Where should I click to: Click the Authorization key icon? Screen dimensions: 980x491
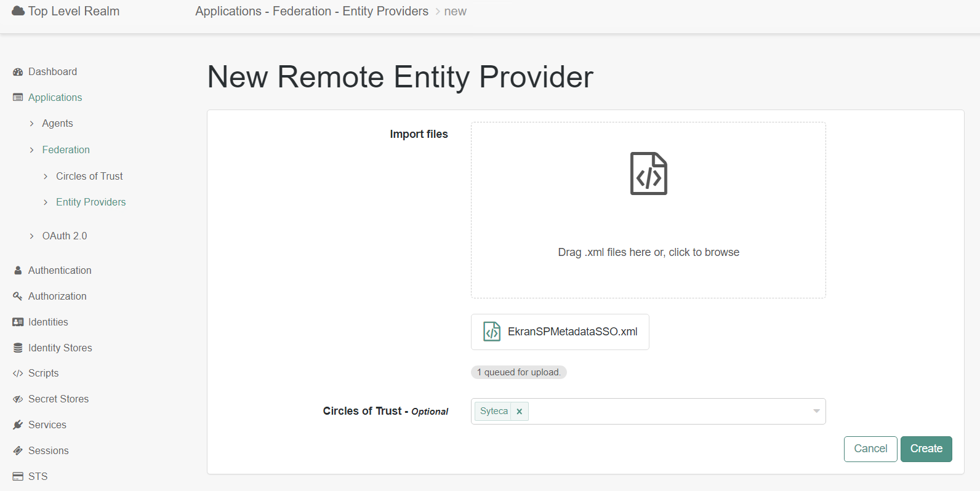18,296
